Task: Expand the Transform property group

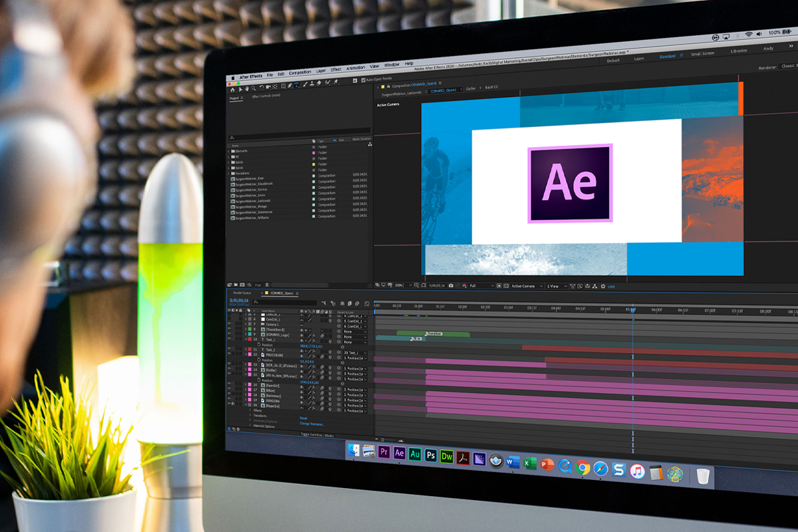Action: tap(251, 415)
